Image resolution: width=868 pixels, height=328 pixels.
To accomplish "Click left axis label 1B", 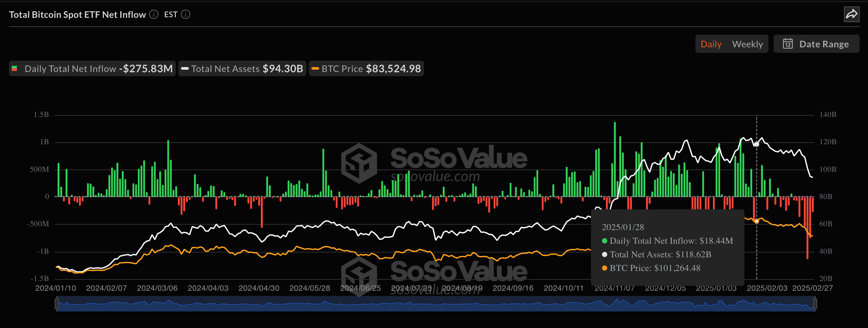I will pyautogui.click(x=44, y=142).
